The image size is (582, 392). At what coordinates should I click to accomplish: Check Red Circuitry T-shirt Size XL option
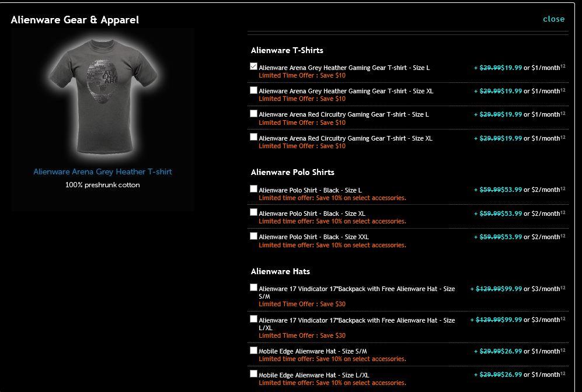pyautogui.click(x=253, y=137)
